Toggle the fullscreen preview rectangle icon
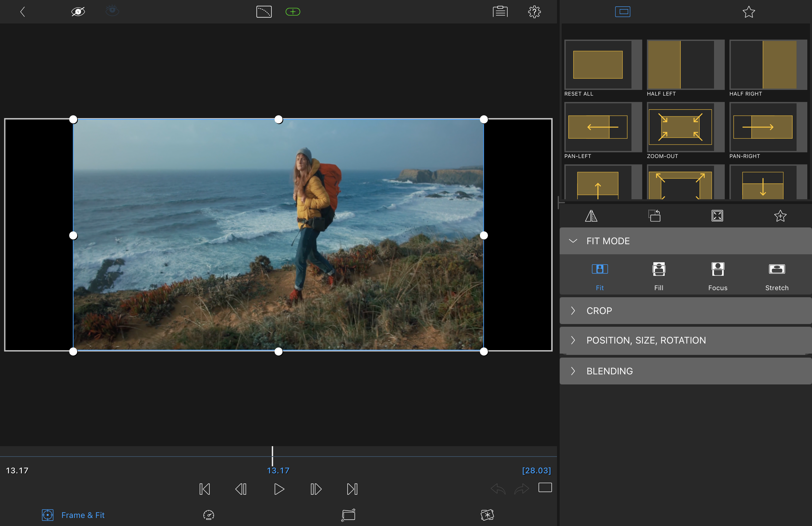Screen dimensions: 812x526 tap(545, 487)
